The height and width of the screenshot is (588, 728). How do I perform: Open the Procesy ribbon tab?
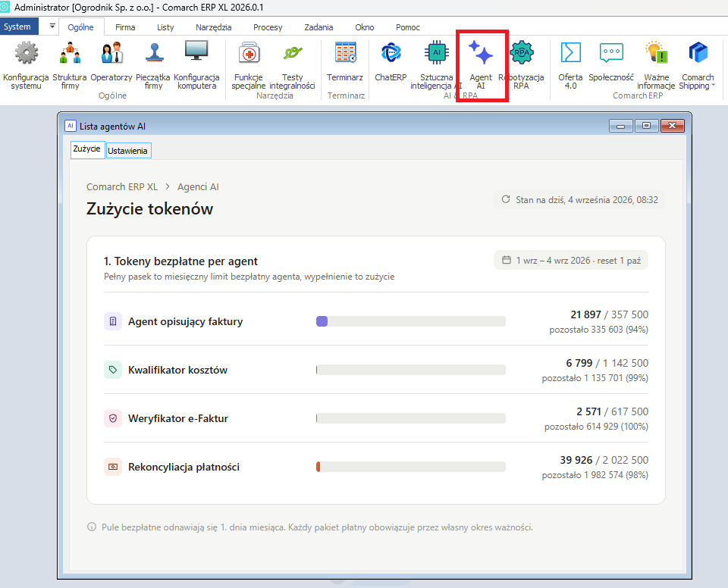click(268, 27)
